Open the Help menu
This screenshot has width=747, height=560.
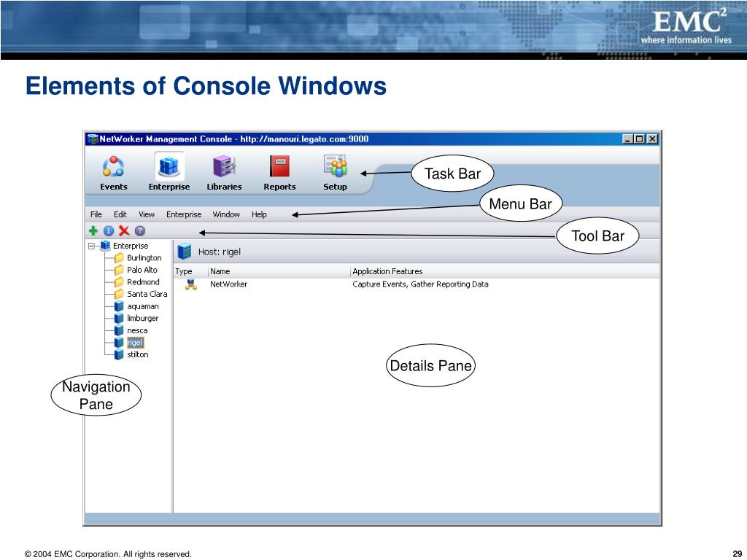(x=259, y=214)
